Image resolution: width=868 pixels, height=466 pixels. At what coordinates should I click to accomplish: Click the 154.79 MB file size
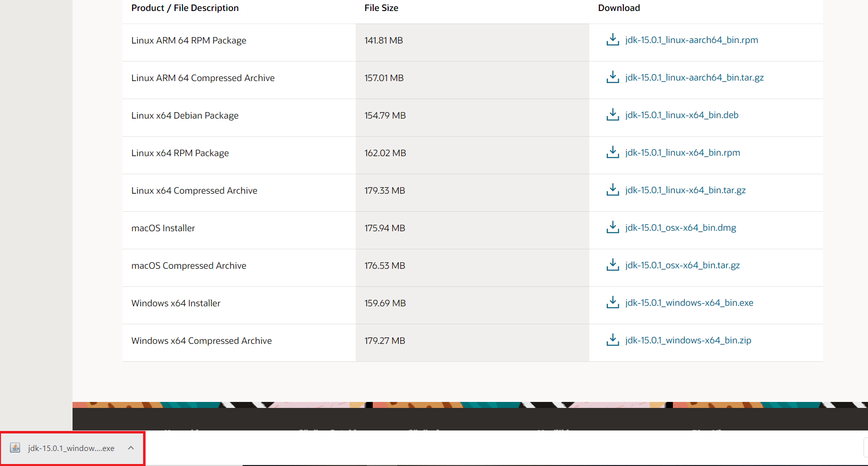(x=385, y=116)
